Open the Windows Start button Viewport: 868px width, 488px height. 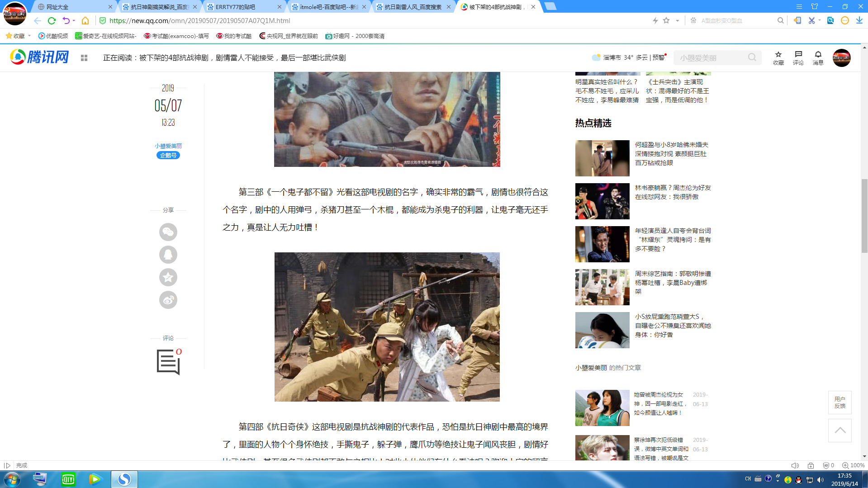[12, 479]
